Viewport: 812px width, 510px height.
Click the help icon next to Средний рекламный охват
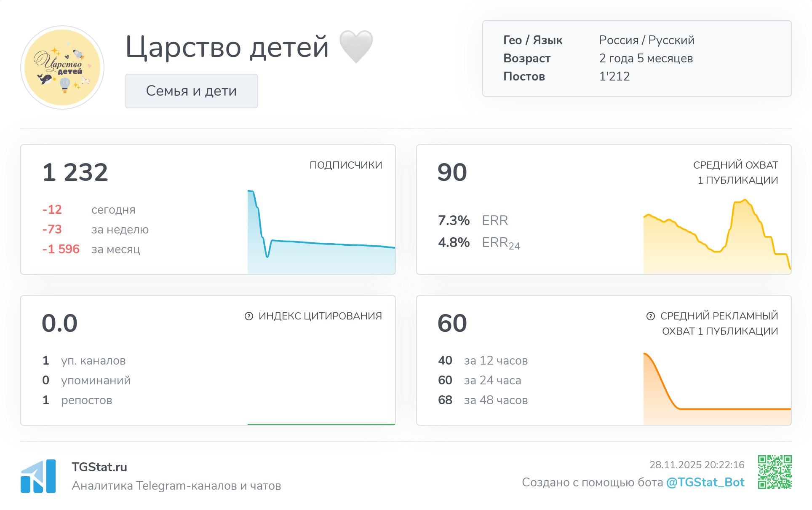coord(651,316)
